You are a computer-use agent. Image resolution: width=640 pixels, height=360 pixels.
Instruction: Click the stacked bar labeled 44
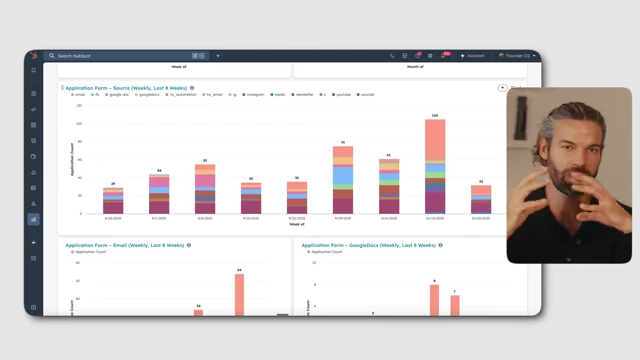point(159,194)
